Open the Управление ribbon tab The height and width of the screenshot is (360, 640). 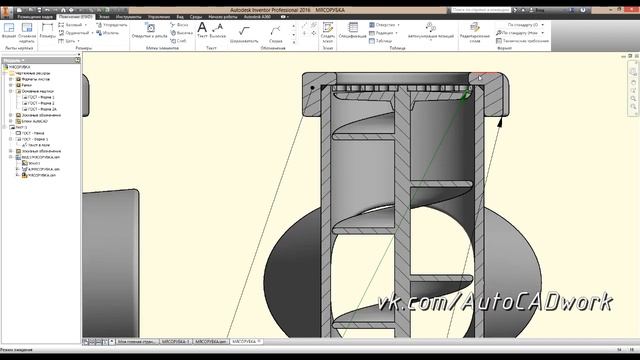coord(159,17)
